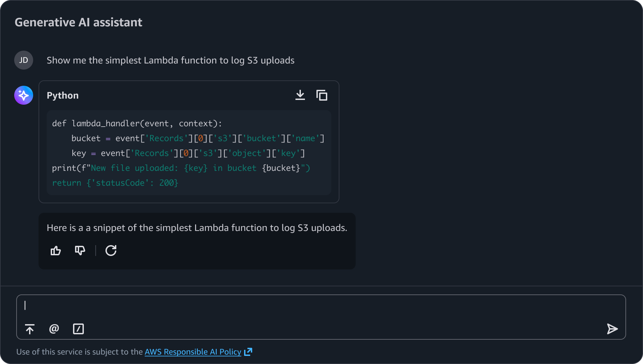The image size is (643, 364).
Task: Click the upload file icon in prompt box
Action: pos(30,329)
